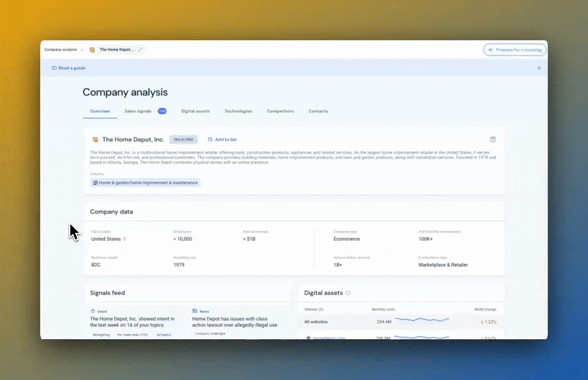Screen dimensions: 588x380
Task: Click the 126 badge on Sales signals
Action: tap(162, 111)
